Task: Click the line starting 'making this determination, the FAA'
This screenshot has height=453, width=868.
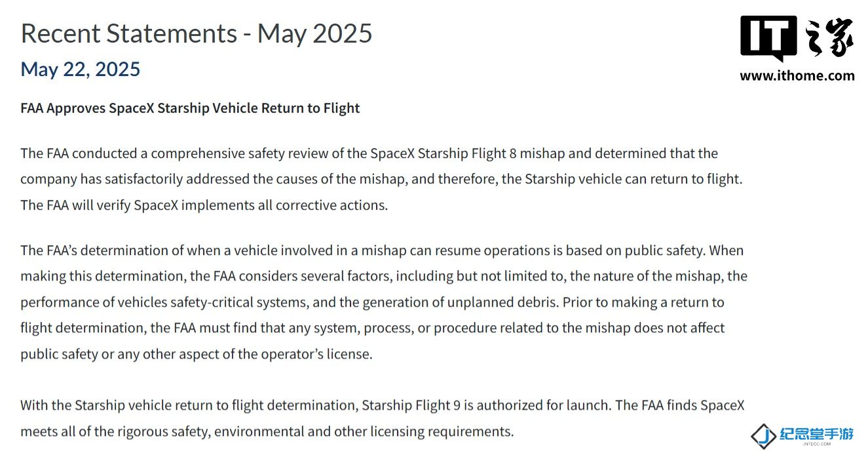Action: (384, 276)
